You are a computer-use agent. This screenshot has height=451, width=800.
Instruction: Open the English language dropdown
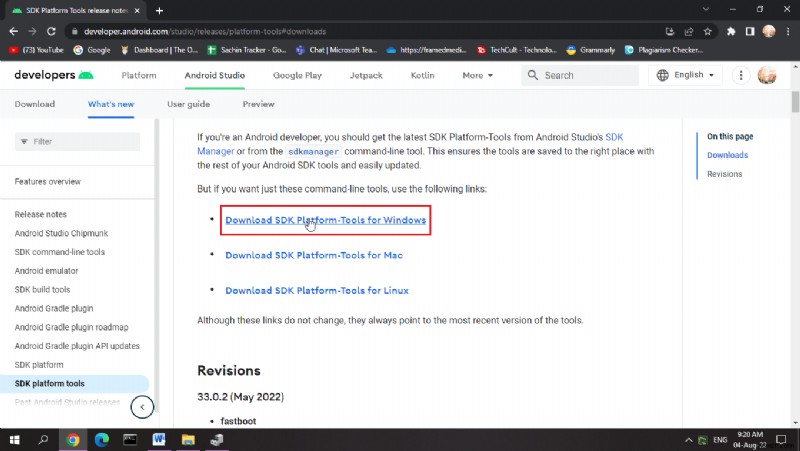(x=687, y=75)
